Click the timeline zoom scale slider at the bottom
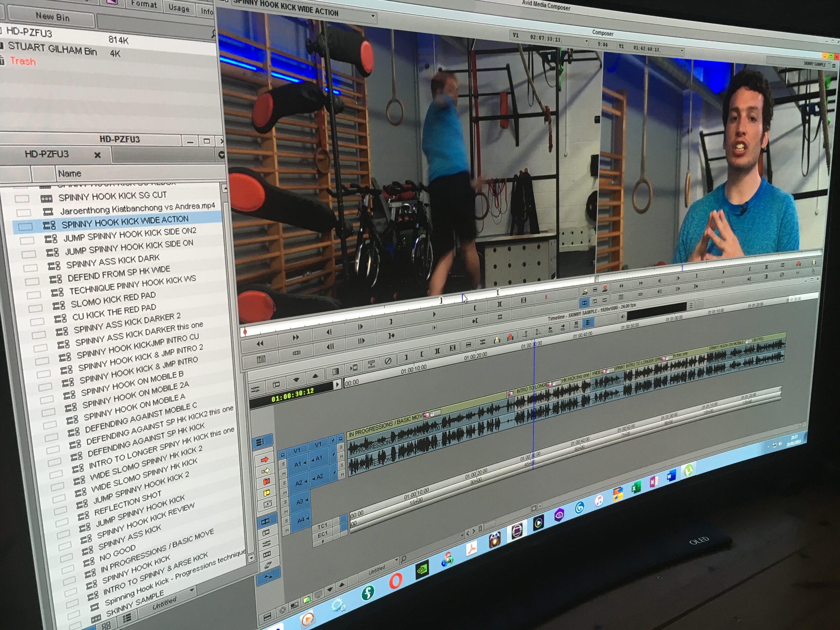The width and height of the screenshot is (840, 630). pyautogui.click(x=491, y=525)
